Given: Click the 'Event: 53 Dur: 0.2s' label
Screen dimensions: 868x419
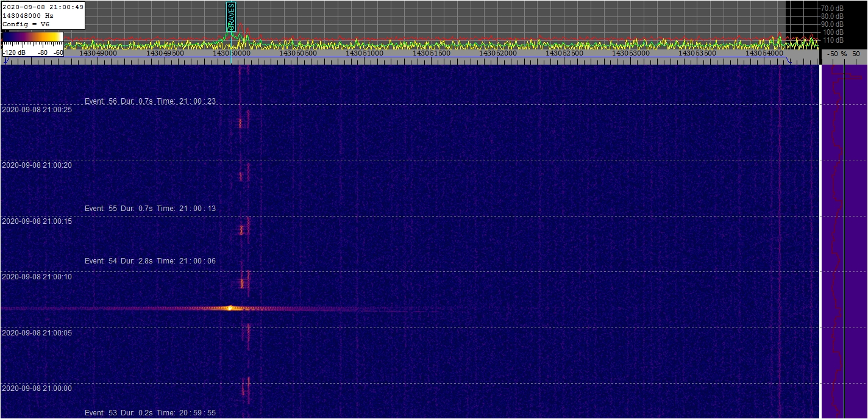Looking at the screenshot, I should coord(119,413).
